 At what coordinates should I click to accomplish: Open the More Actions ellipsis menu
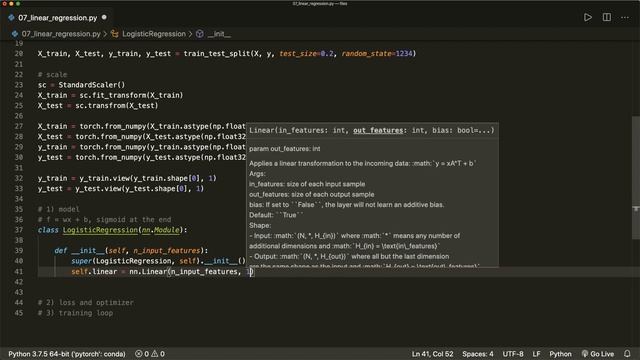pos(625,18)
